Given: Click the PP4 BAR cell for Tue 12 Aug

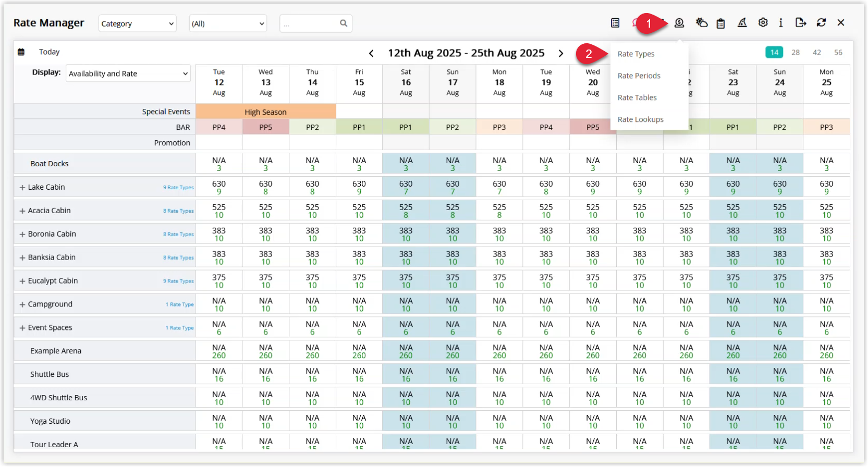Looking at the screenshot, I should (x=219, y=127).
